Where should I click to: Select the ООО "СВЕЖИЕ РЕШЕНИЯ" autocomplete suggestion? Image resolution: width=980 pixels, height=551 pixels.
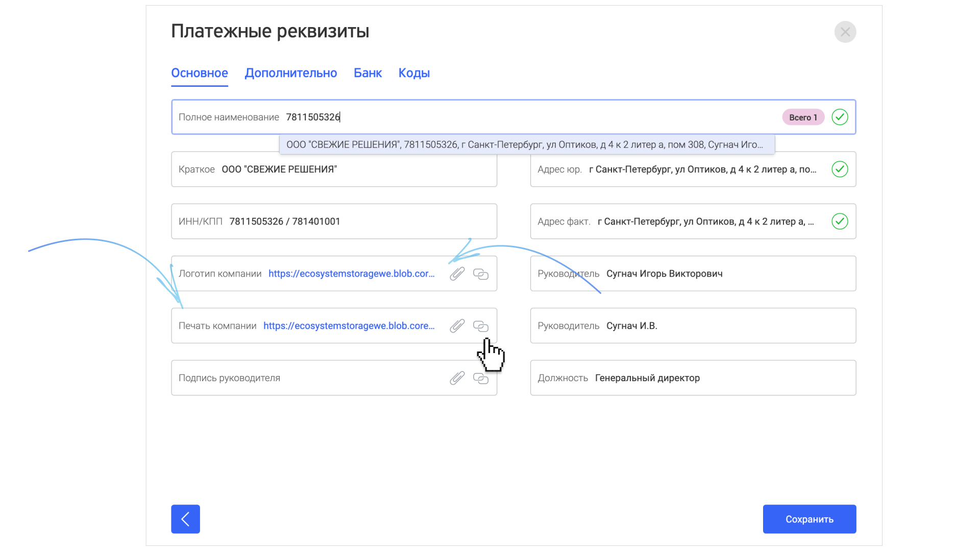[x=527, y=144]
